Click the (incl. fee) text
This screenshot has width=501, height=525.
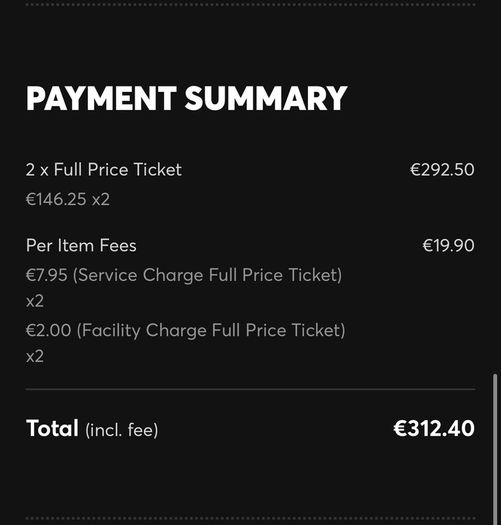122,430
